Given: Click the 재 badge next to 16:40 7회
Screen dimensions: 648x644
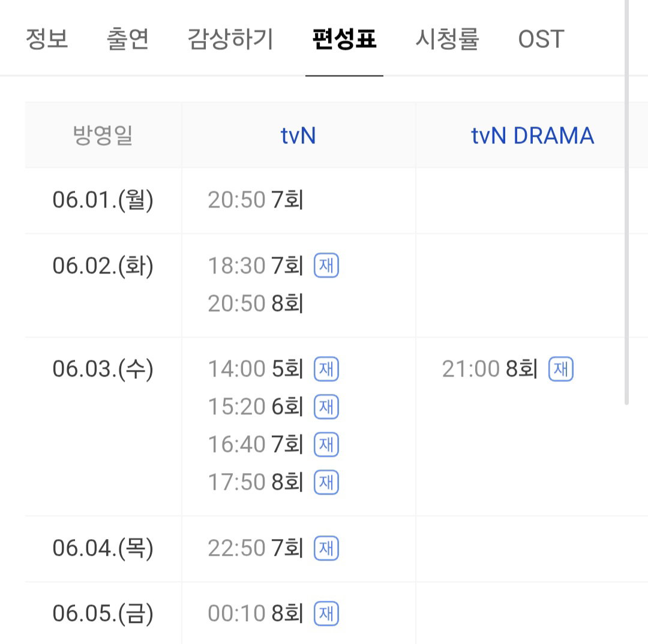Looking at the screenshot, I should 326,444.
